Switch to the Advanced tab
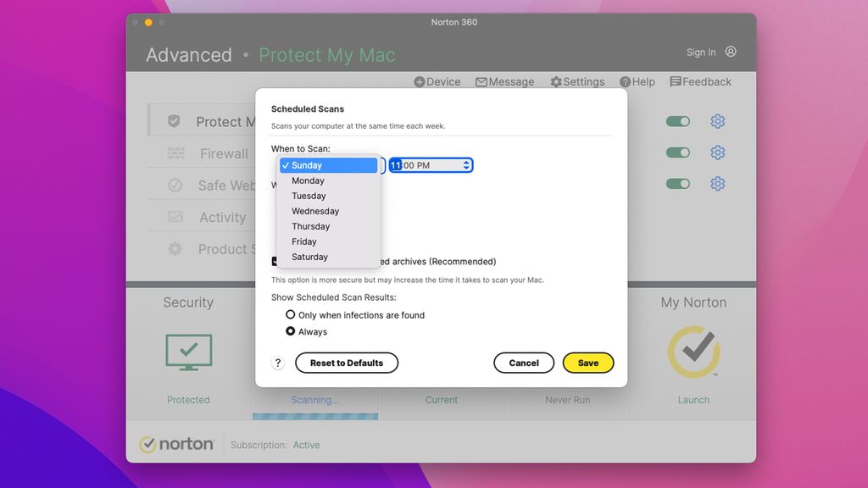This screenshot has height=488, width=868. (x=188, y=54)
